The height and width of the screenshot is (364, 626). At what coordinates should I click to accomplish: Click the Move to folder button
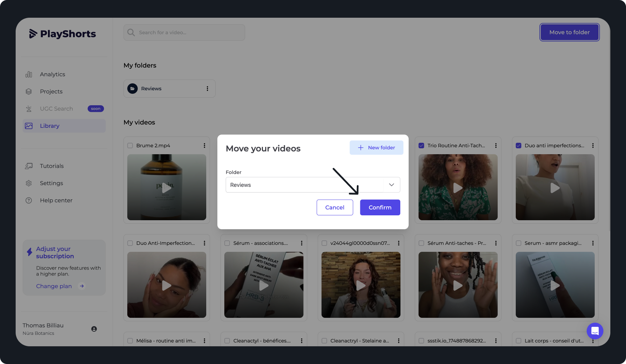pos(569,32)
